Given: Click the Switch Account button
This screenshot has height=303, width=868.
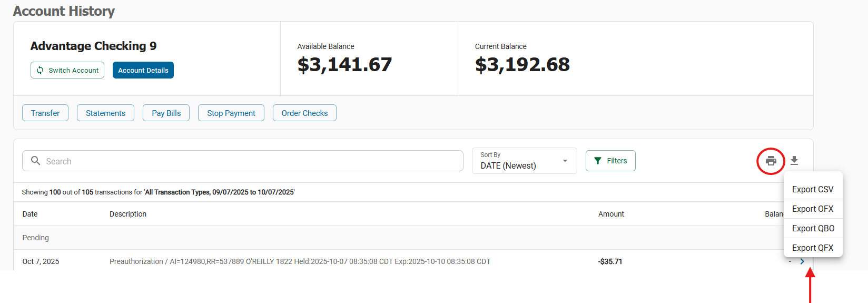Looking at the screenshot, I should click(67, 70).
